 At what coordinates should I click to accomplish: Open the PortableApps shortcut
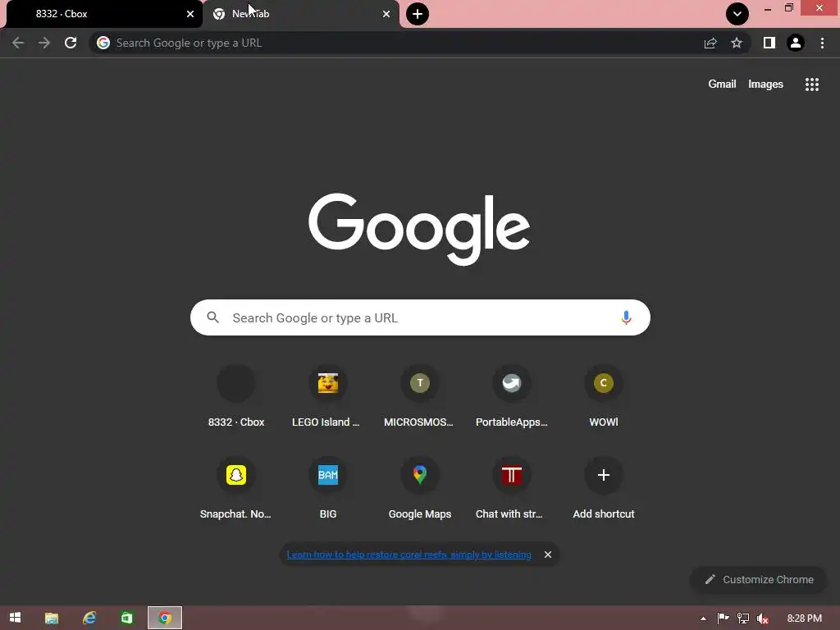point(512,396)
